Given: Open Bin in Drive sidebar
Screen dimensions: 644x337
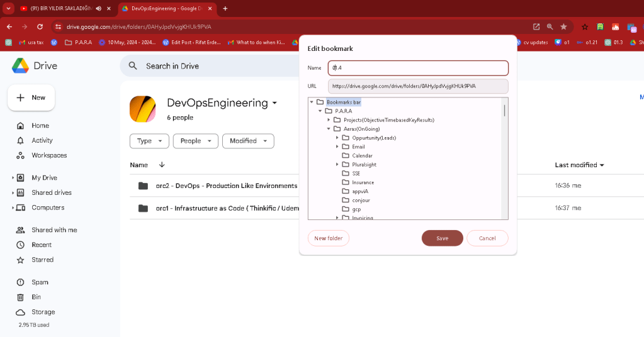Looking at the screenshot, I should (x=36, y=297).
